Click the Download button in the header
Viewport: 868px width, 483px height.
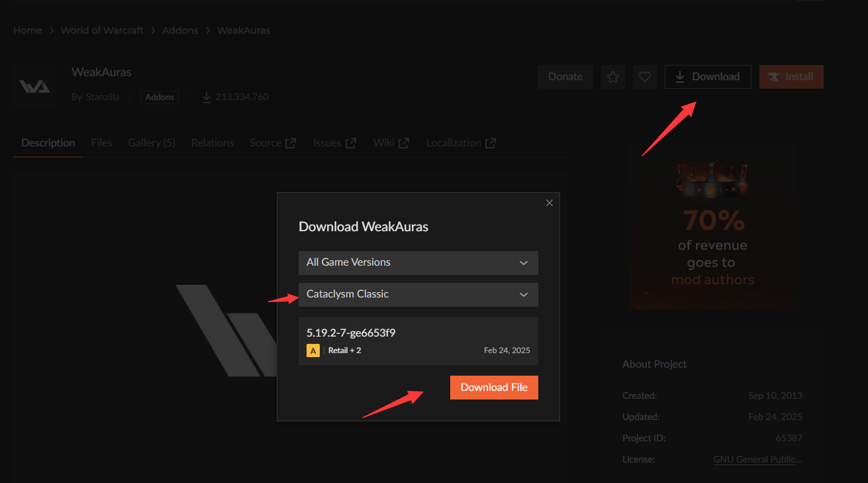(708, 77)
